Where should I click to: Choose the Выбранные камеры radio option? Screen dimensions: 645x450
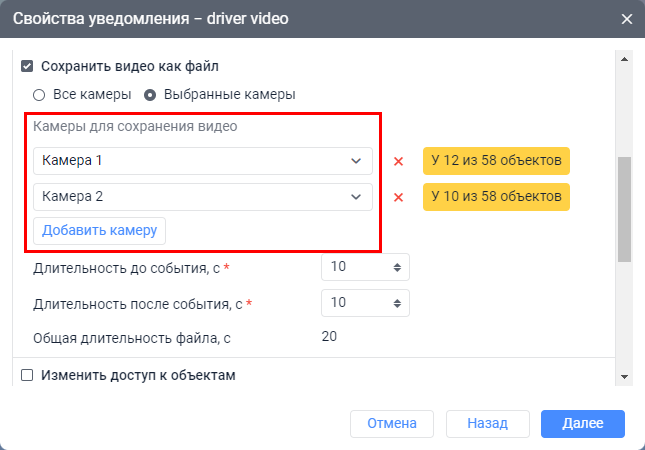[151, 95]
